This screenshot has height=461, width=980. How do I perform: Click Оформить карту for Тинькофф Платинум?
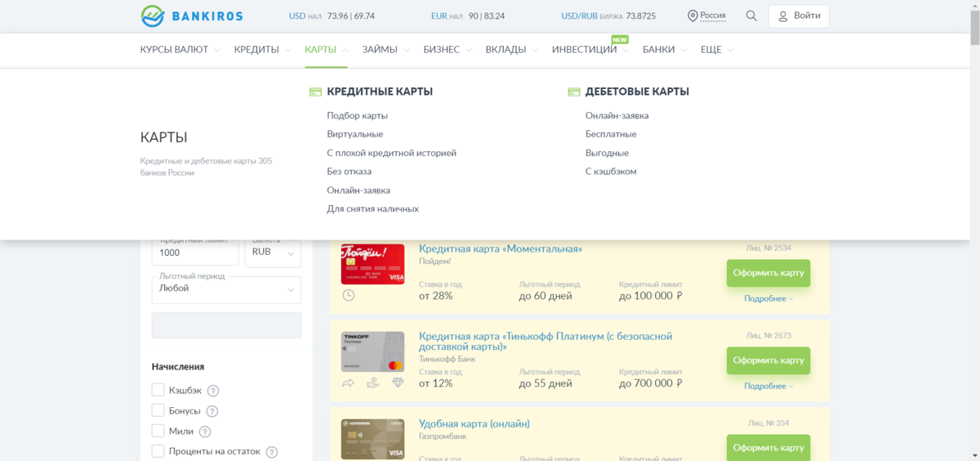click(x=768, y=360)
